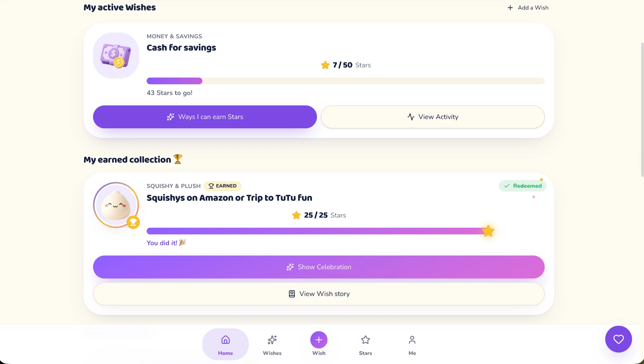This screenshot has height=364, width=644.
Task: Tap the purple plus Wish icon
Action: [x=319, y=340]
